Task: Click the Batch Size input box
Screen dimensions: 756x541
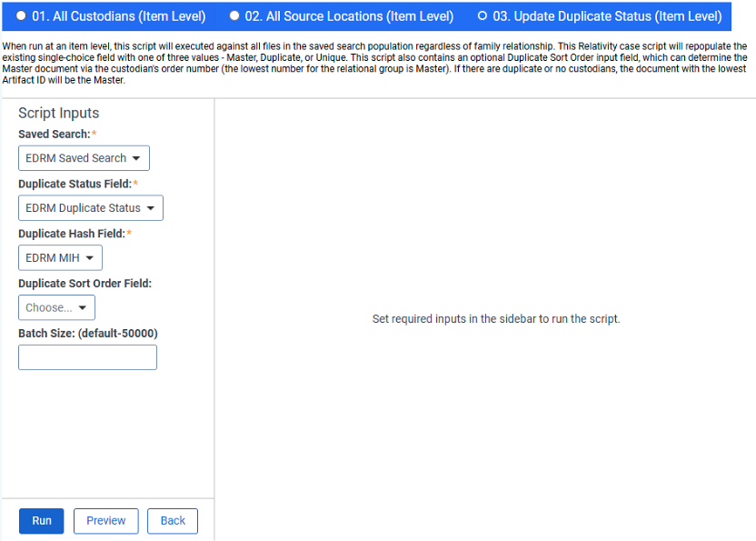Action: tap(87, 357)
